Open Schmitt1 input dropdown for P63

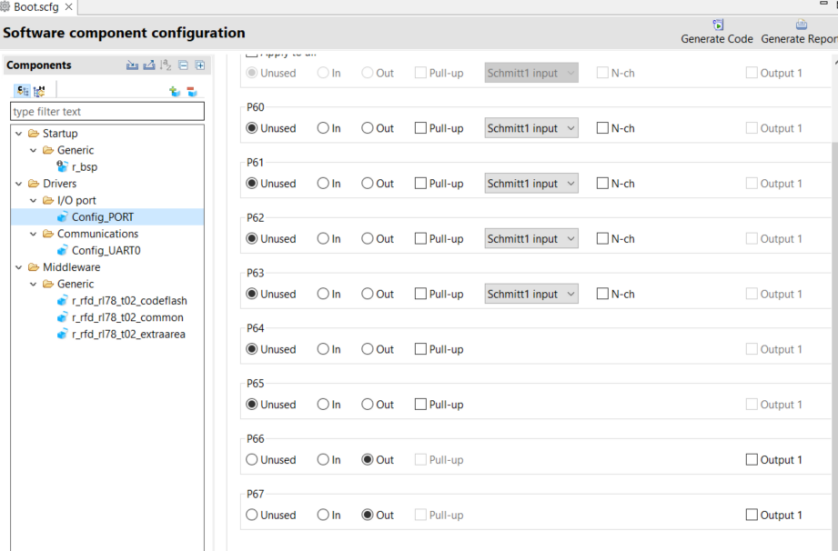coord(531,293)
